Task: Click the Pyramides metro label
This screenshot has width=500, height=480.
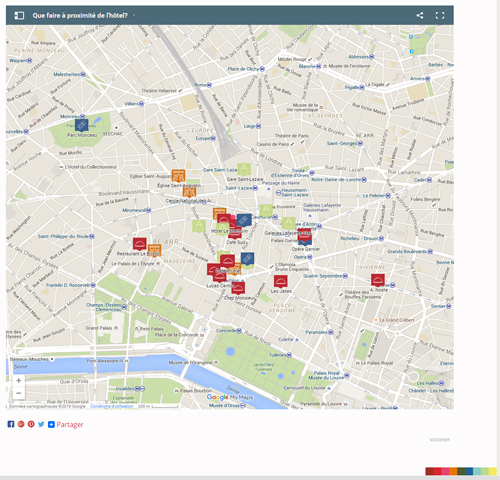Action: (317, 332)
